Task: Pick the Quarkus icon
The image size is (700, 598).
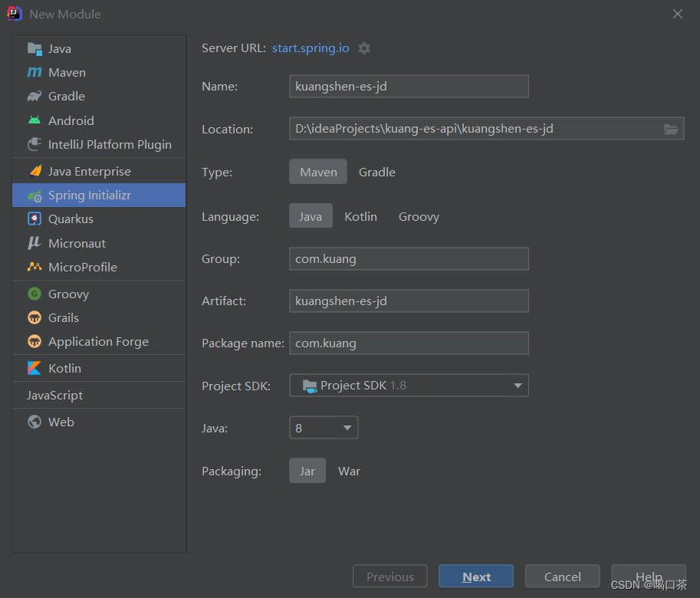Action: tap(35, 219)
